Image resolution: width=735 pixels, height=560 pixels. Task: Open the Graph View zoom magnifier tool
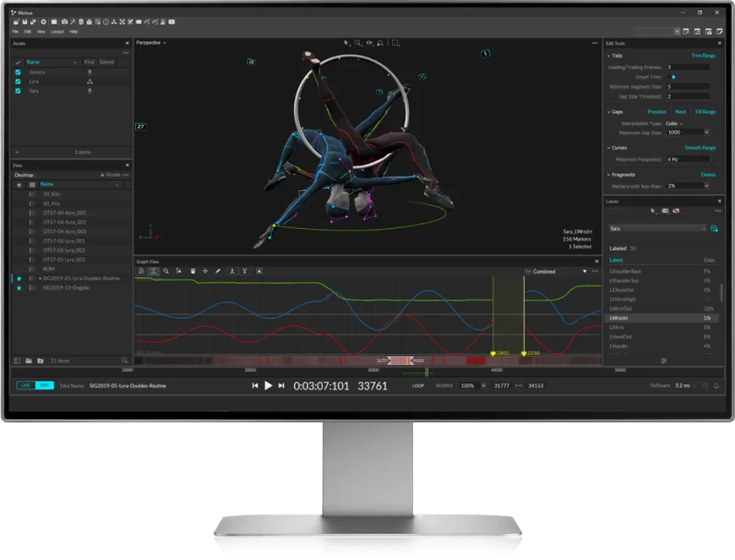(x=166, y=271)
